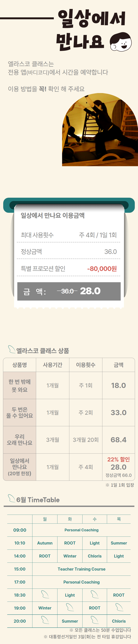Image resolution: width=138 pixels, height=644 pixels.
Task: Click the red -80,000원 promotion discount
Action: coord(102,269)
